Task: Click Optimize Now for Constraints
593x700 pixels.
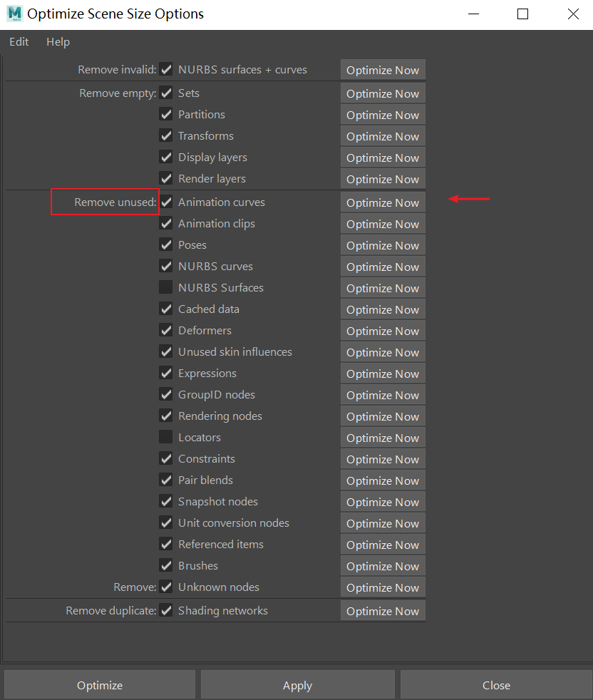Action: [x=383, y=459]
